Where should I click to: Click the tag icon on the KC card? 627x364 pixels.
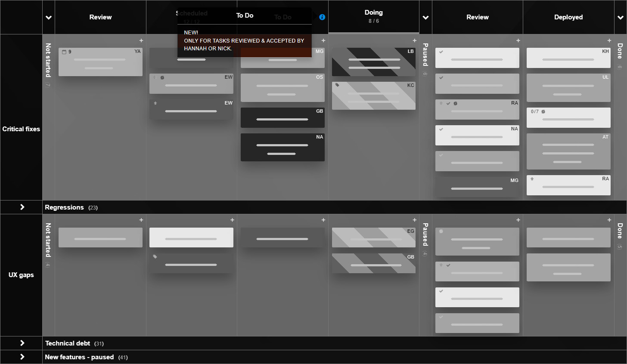[337, 85]
